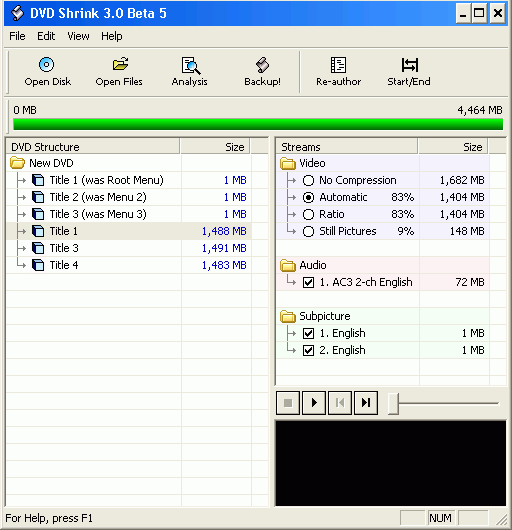Open the Start/End frames tool
The width and height of the screenshot is (512, 530).
(x=409, y=72)
